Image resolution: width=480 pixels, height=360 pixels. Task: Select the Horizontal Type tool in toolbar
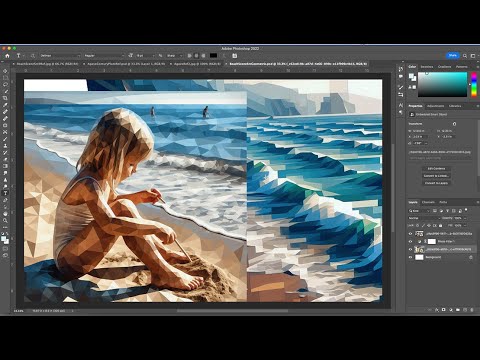[x=5, y=193]
